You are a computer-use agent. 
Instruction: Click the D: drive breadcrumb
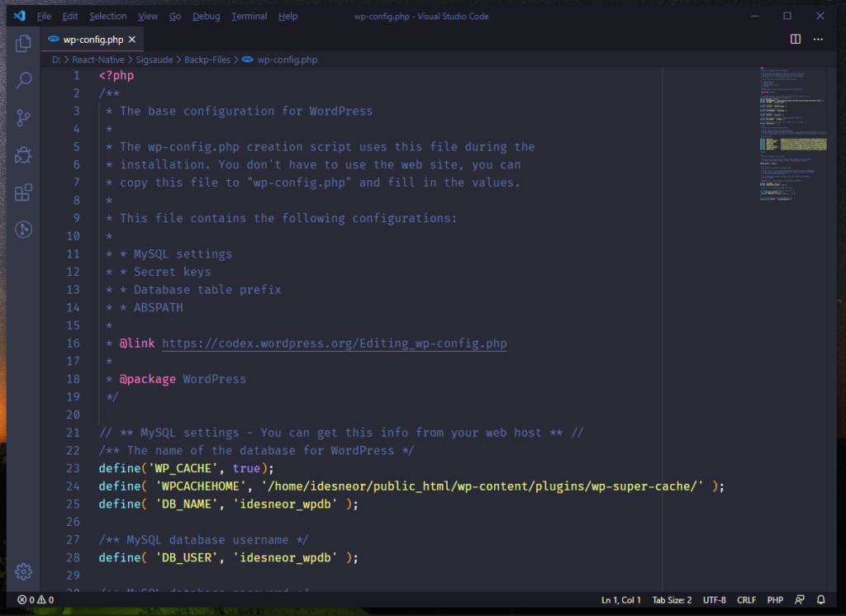(56, 59)
